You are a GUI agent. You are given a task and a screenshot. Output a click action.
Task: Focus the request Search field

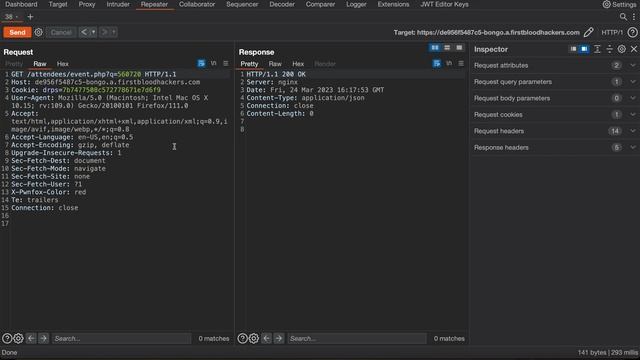click(121, 338)
